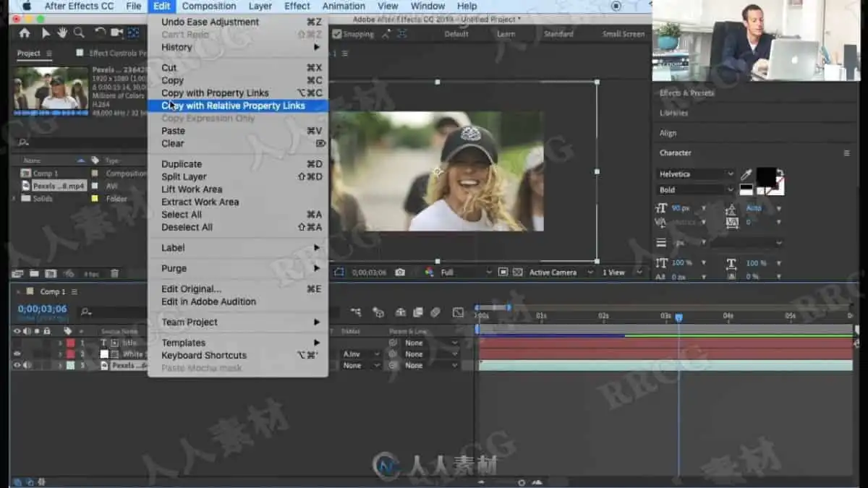Toggle the Snapping checkbox
Viewport: 868px width, 488px height.
336,34
